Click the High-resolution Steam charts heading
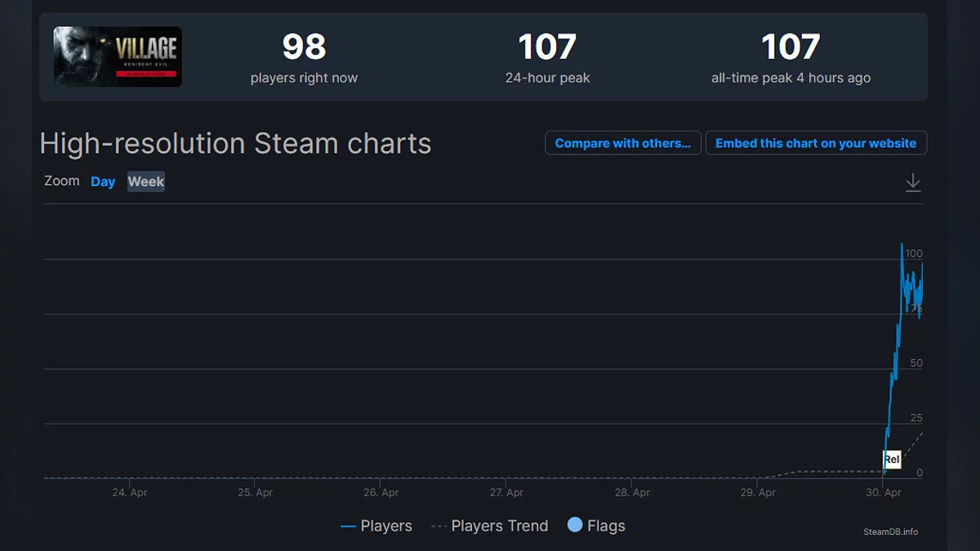The image size is (980, 551). tap(235, 144)
